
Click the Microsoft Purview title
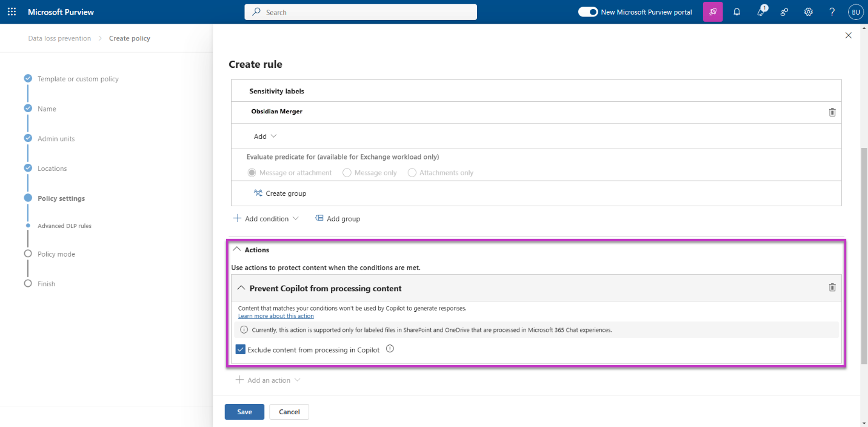click(61, 12)
